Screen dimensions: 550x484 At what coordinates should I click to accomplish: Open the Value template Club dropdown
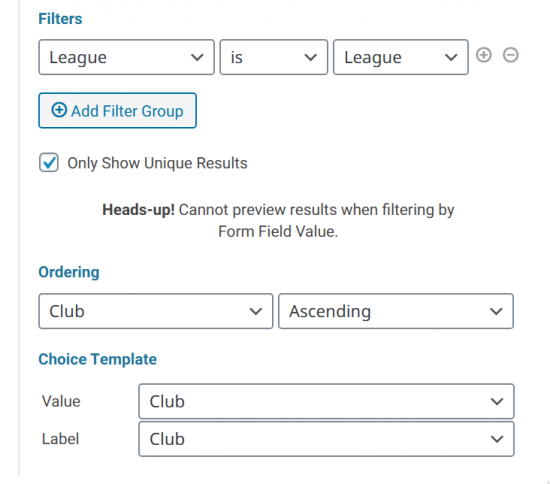pyautogui.click(x=326, y=401)
